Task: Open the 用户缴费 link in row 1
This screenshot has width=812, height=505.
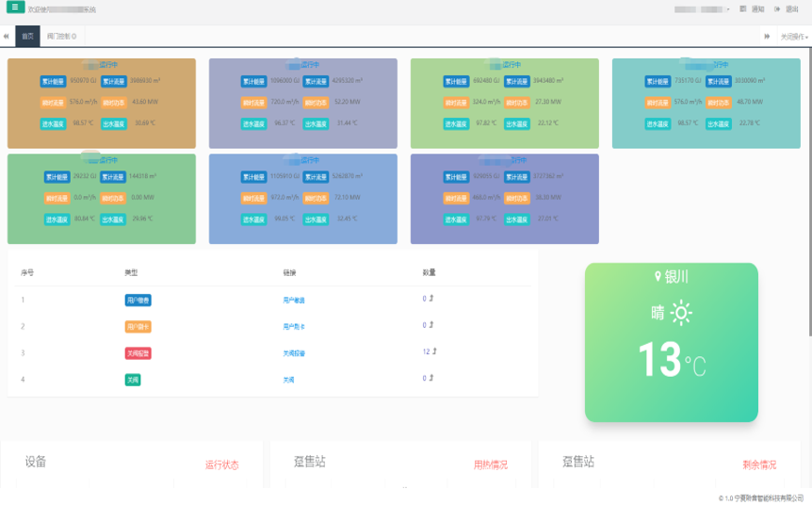Action: click(294, 300)
